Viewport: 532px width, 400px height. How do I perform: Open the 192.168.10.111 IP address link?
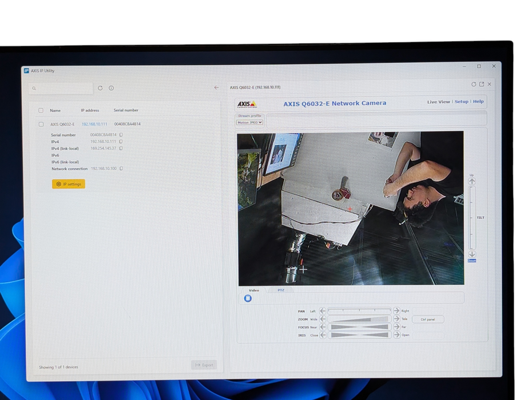(94, 125)
